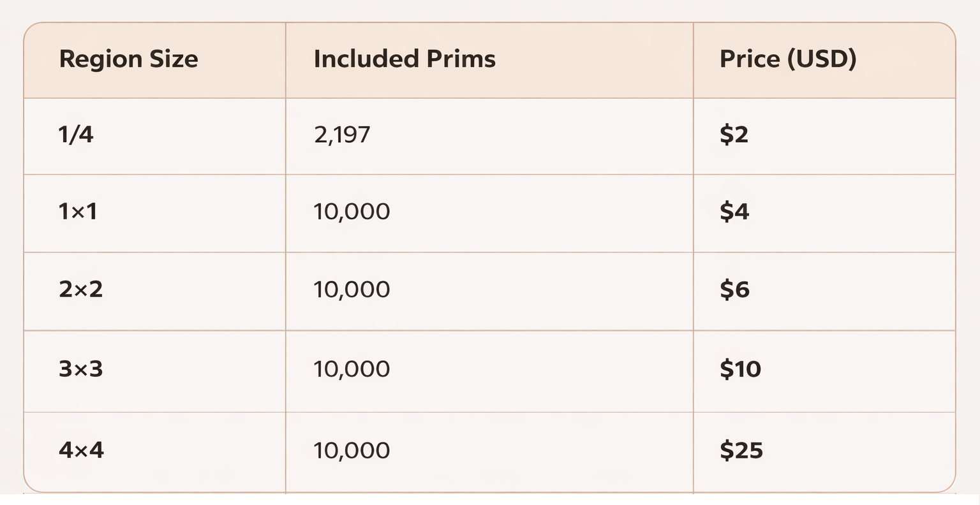Select the $6 price cell

click(x=734, y=289)
